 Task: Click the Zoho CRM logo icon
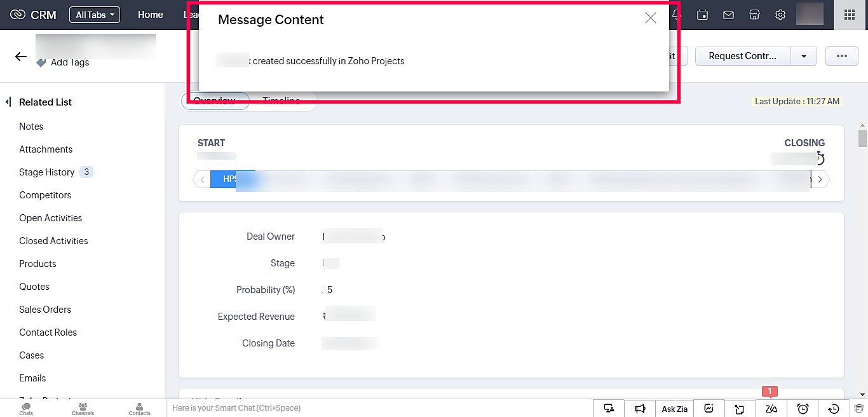point(18,15)
